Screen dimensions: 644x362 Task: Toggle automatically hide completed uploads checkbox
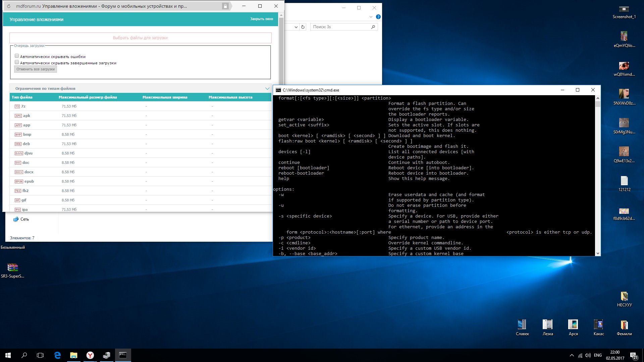coord(17,62)
